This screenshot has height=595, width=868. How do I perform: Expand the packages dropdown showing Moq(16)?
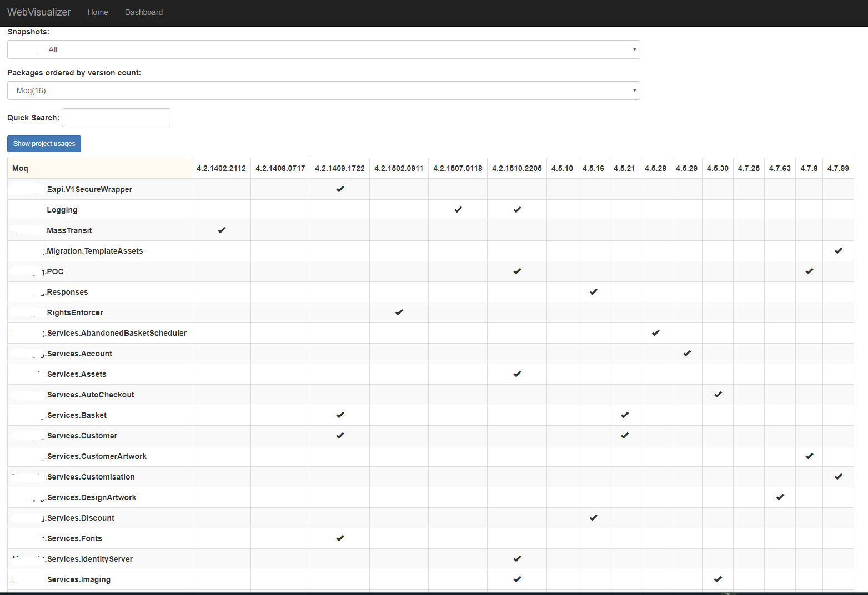click(323, 90)
